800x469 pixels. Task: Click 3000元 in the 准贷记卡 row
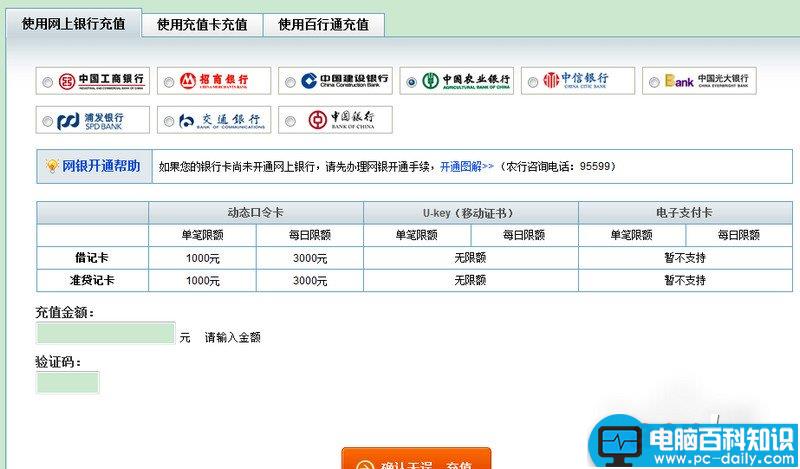click(x=310, y=281)
